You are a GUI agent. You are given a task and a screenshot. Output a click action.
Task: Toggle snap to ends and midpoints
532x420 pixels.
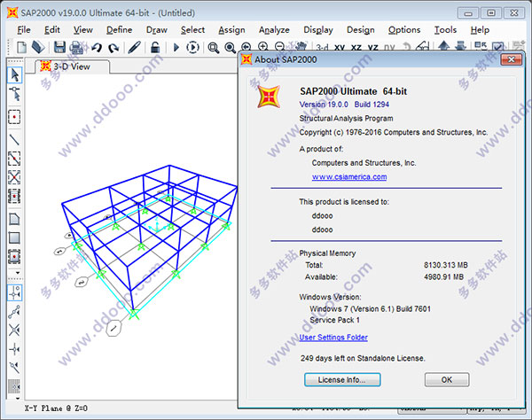(14, 312)
